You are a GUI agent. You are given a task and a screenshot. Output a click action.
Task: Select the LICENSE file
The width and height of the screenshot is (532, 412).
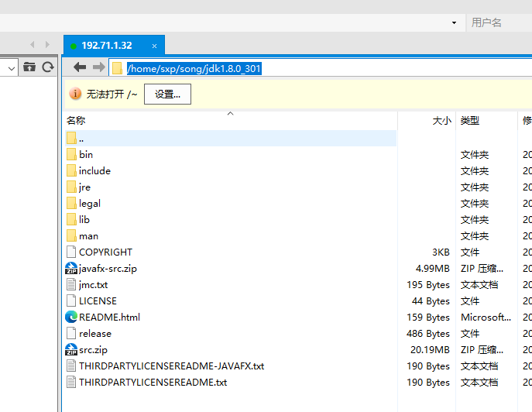pyautogui.click(x=98, y=301)
